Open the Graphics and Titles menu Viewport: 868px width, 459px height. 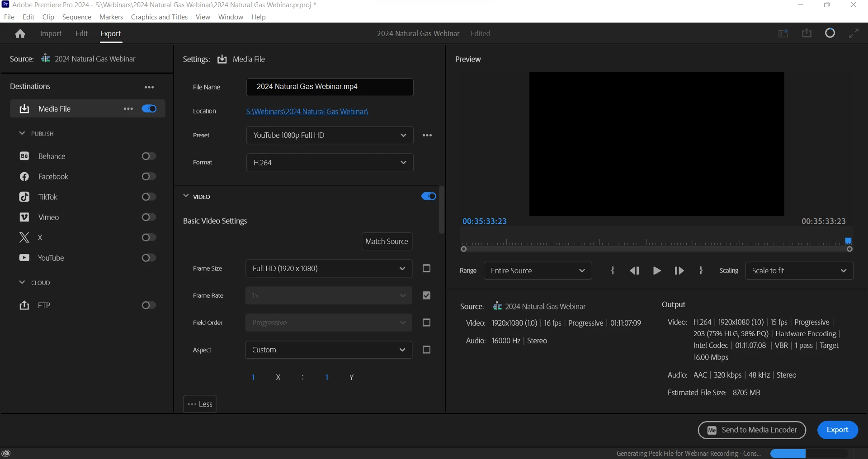159,17
